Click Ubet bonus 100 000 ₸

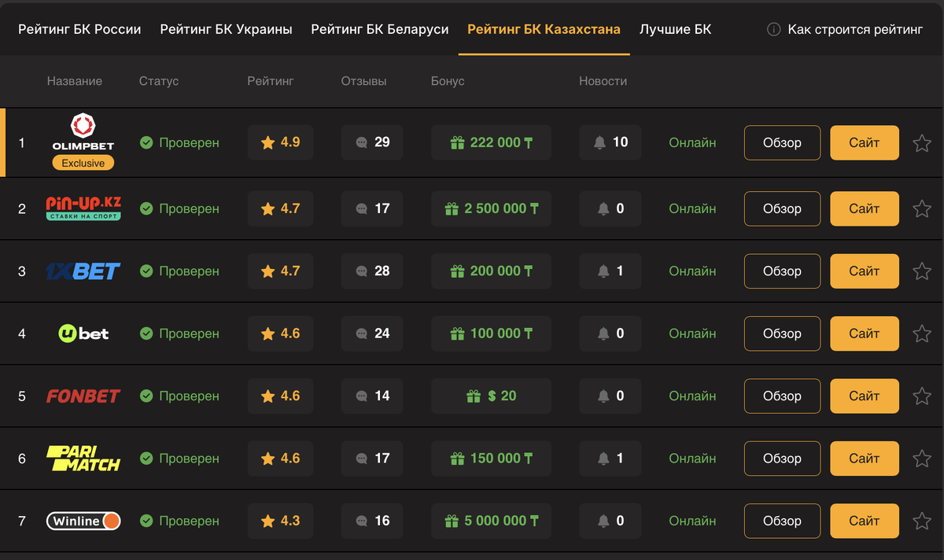tap(491, 333)
